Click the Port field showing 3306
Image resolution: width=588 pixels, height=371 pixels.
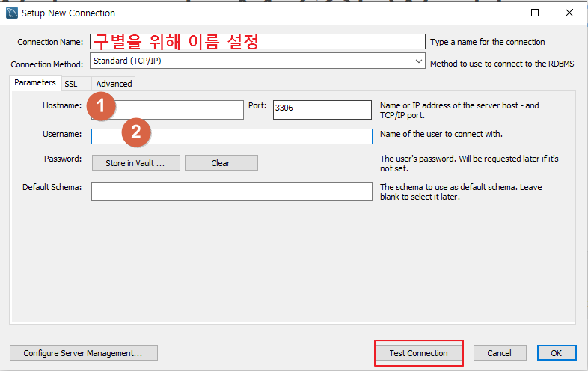[x=322, y=109]
